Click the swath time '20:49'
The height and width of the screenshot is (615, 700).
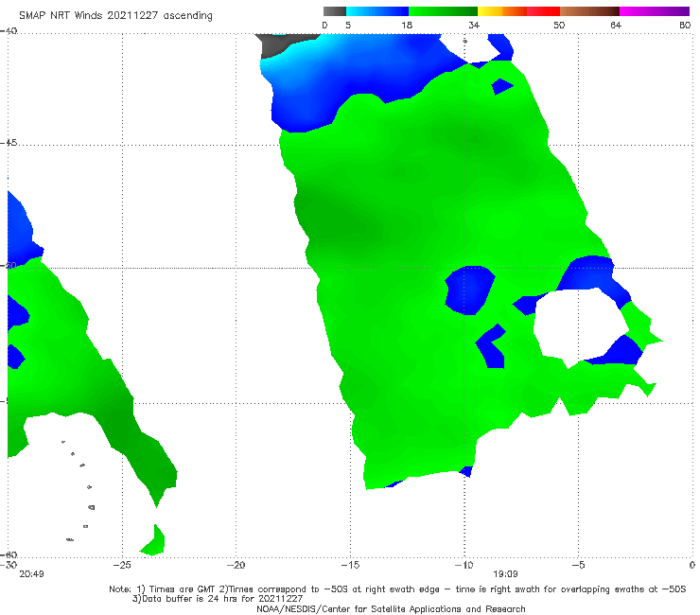pos(32,574)
